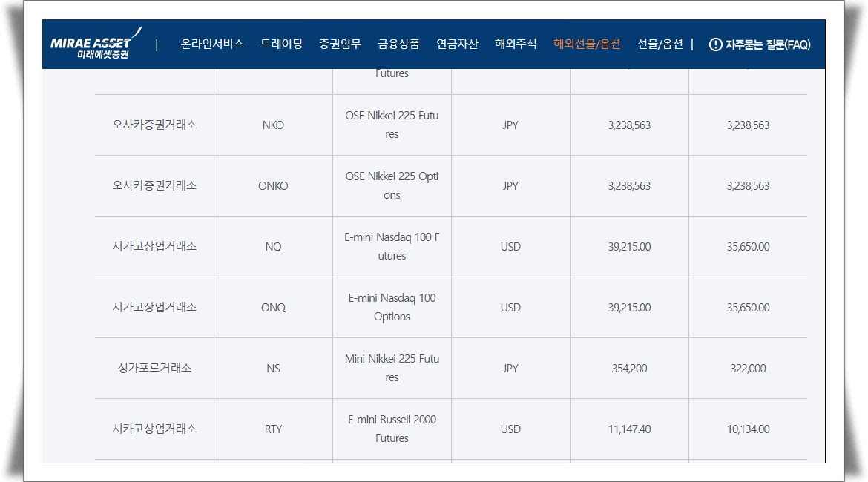Click Mini Nikkei 225 Futures name
868x482 pixels.
pyautogui.click(x=392, y=368)
